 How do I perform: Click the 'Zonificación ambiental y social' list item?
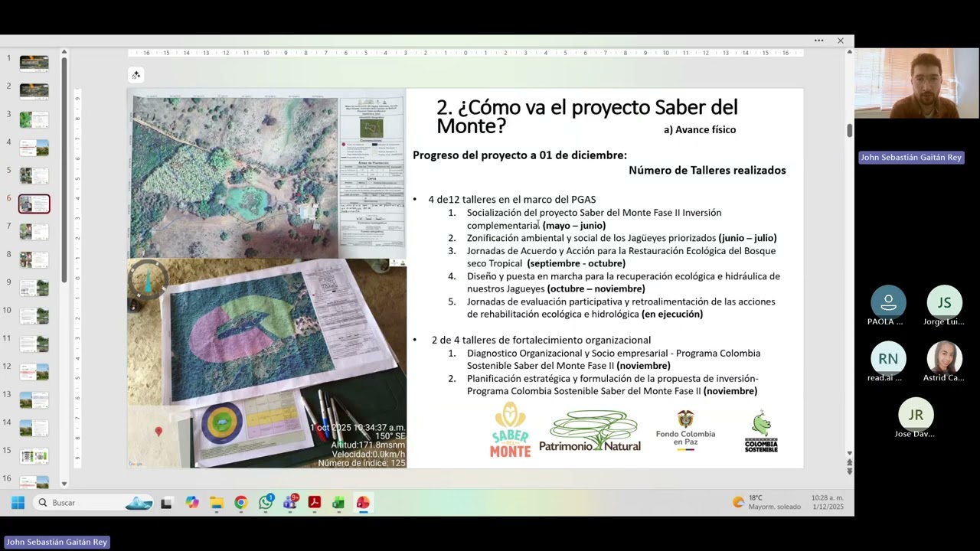622,238
